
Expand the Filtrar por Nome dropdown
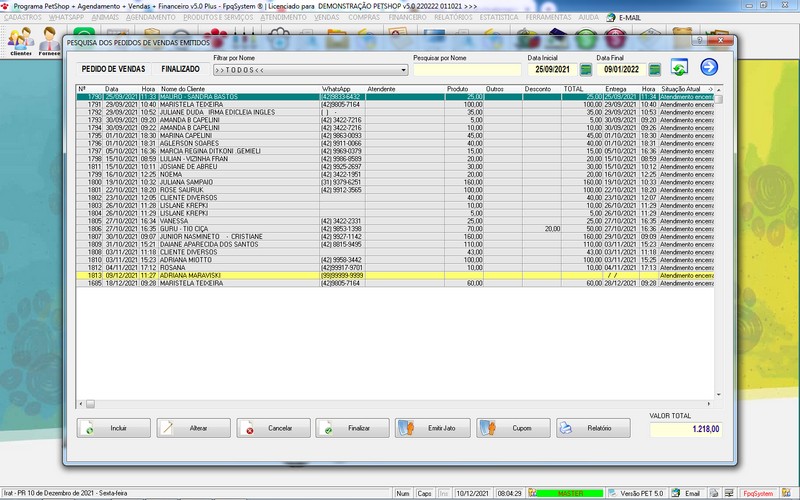point(404,70)
